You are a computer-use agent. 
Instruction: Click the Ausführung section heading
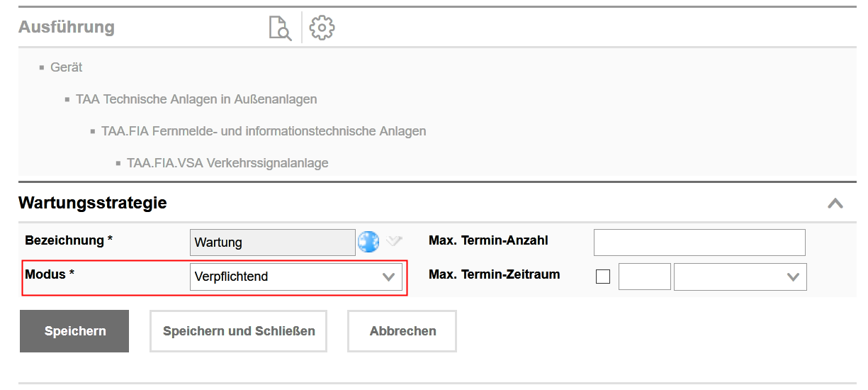coord(67,28)
